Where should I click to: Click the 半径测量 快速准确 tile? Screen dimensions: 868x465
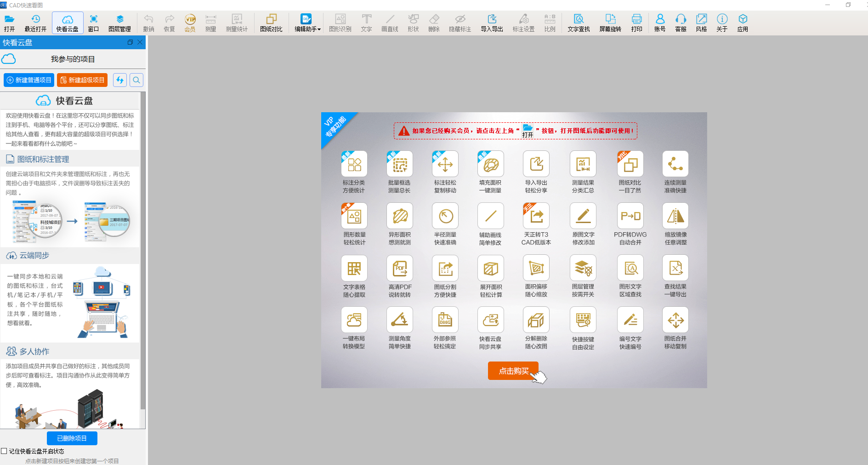point(445,224)
